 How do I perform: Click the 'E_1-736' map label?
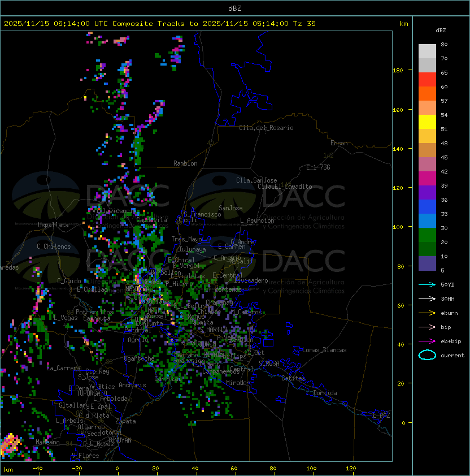pyautogui.click(x=318, y=167)
